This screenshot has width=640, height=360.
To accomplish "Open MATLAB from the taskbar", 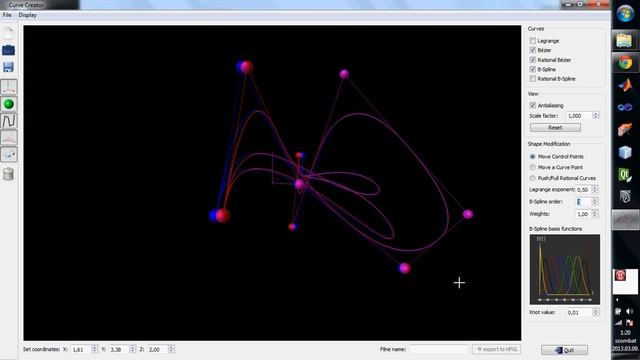I will [x=625, y=85].
